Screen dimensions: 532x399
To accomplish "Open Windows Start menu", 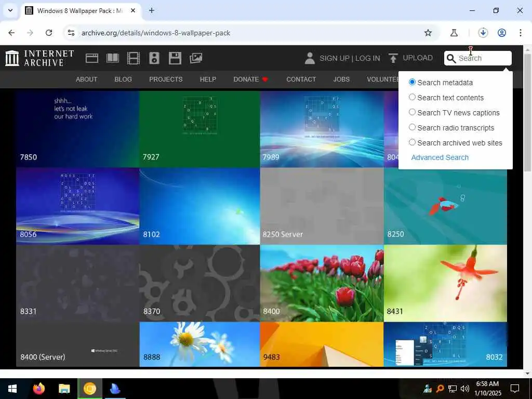I will point(12,389).
